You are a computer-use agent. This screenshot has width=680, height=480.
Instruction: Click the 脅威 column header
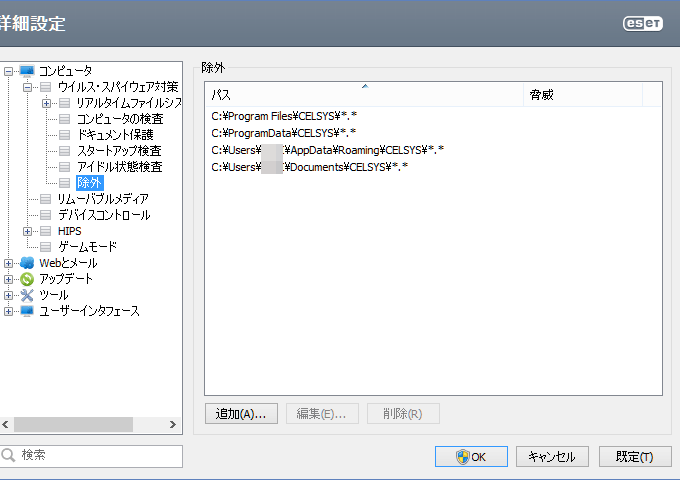tap(583, 95)
